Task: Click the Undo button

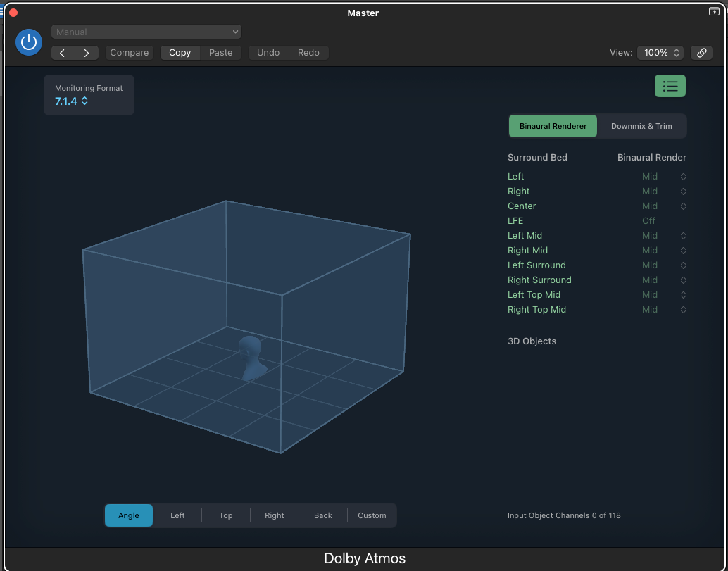Action: 268,53
